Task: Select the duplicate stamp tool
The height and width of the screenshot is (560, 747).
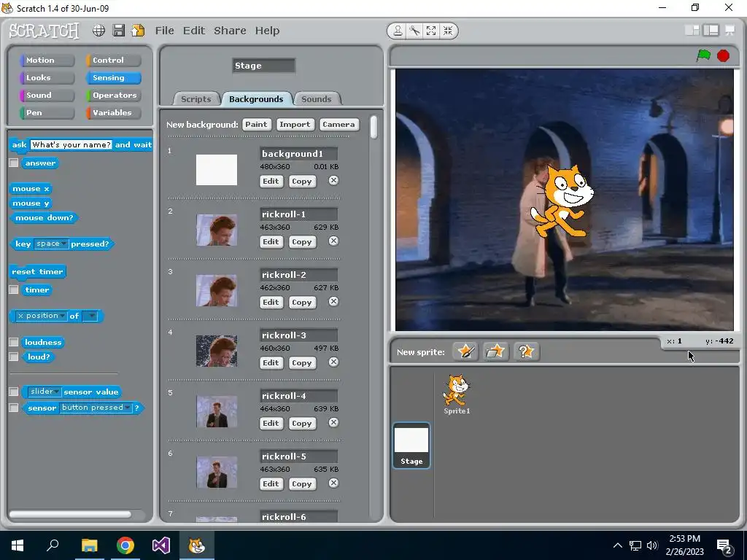Action: [398, 31]
